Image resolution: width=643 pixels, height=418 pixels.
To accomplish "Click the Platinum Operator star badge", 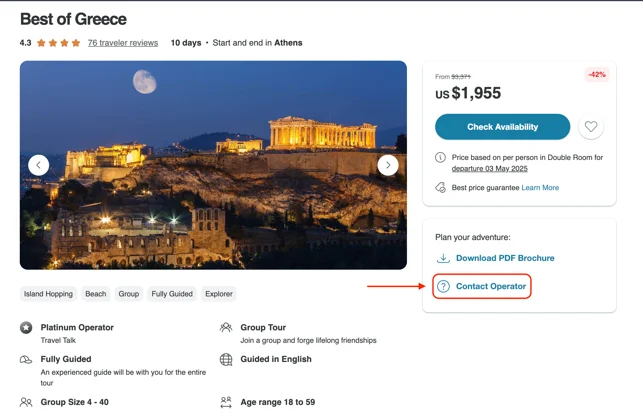I will coord(26,327).
